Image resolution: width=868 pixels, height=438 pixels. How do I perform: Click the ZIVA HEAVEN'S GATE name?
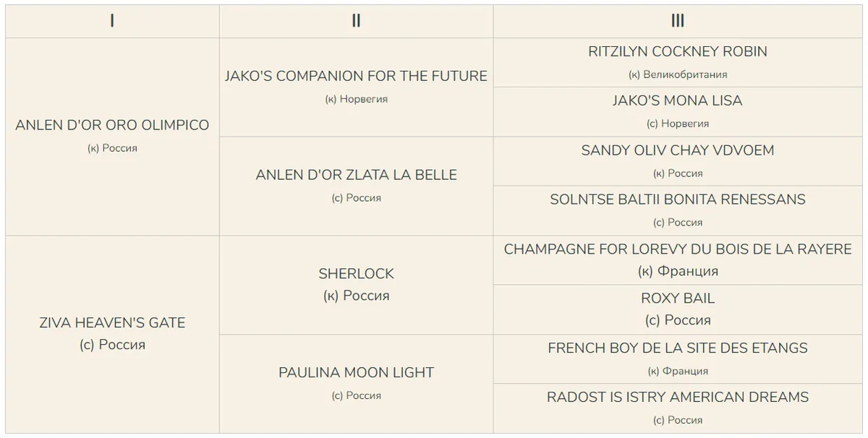pyautogui.click(x=112, y=323)
